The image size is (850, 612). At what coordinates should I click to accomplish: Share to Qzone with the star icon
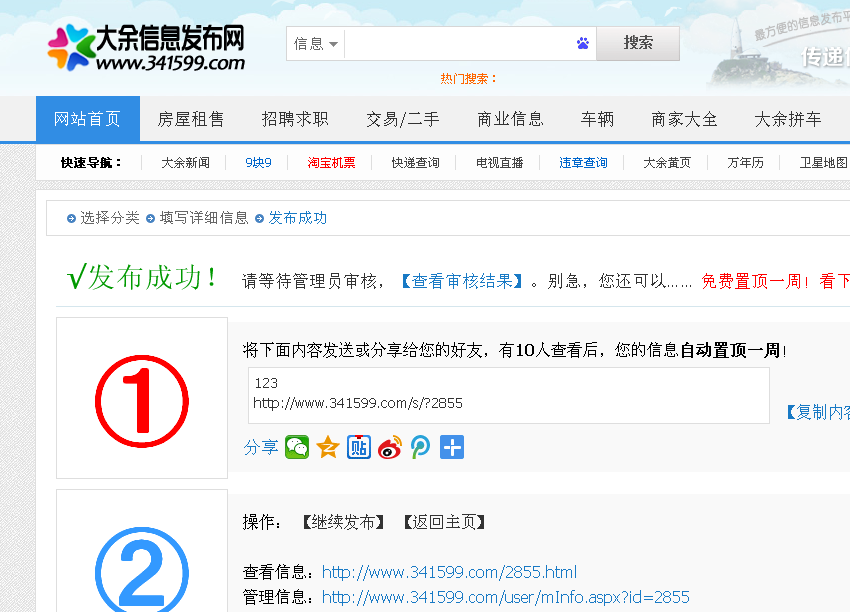328,447
